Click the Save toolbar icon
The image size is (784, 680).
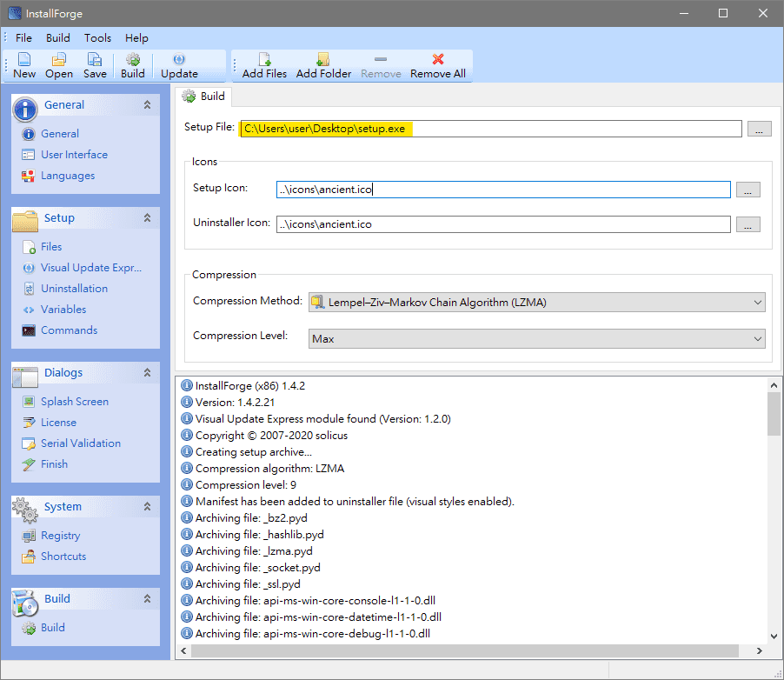pyautogui.click(x=95, y=59)
